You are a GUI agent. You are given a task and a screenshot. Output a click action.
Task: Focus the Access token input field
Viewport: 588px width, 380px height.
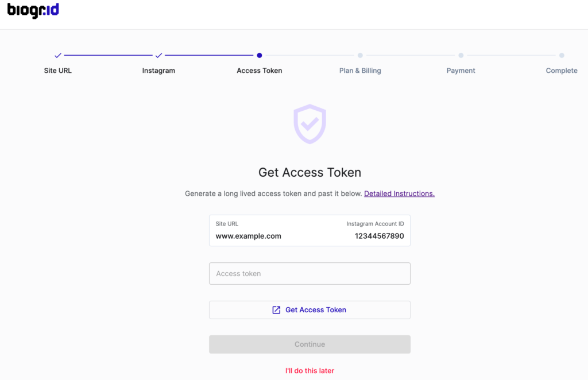coord(310,274)
